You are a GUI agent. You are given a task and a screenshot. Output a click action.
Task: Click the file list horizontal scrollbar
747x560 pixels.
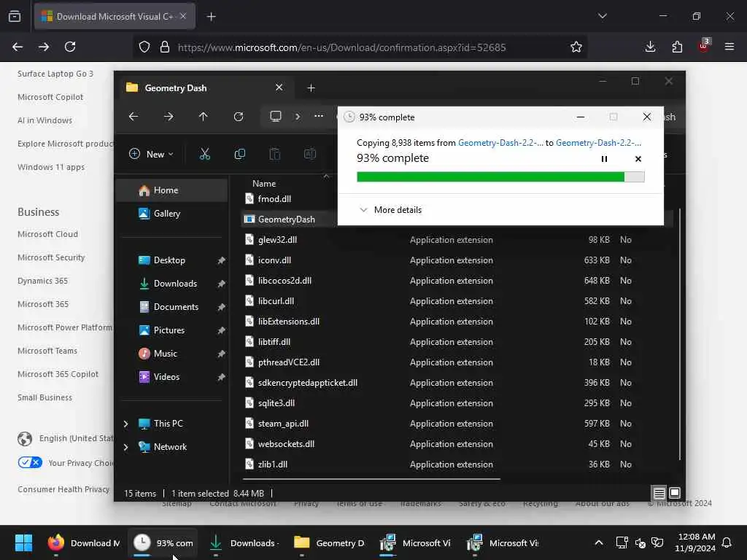coord(371,478)
